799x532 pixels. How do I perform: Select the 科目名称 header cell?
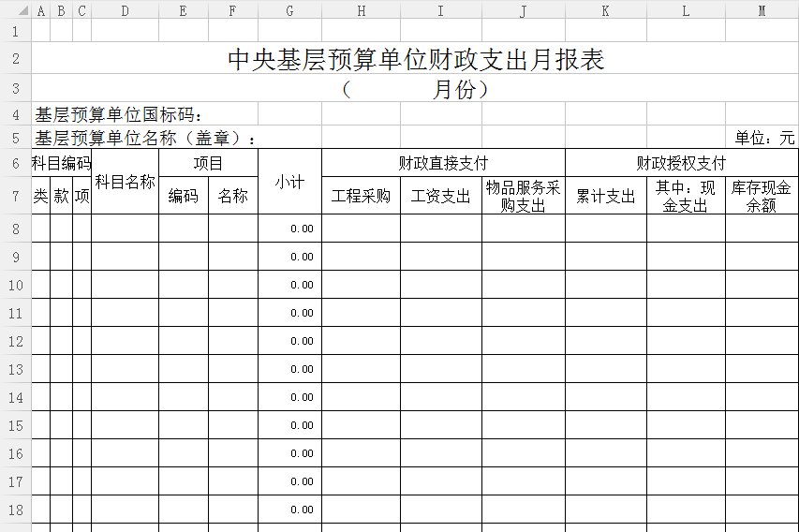point(125,183)
